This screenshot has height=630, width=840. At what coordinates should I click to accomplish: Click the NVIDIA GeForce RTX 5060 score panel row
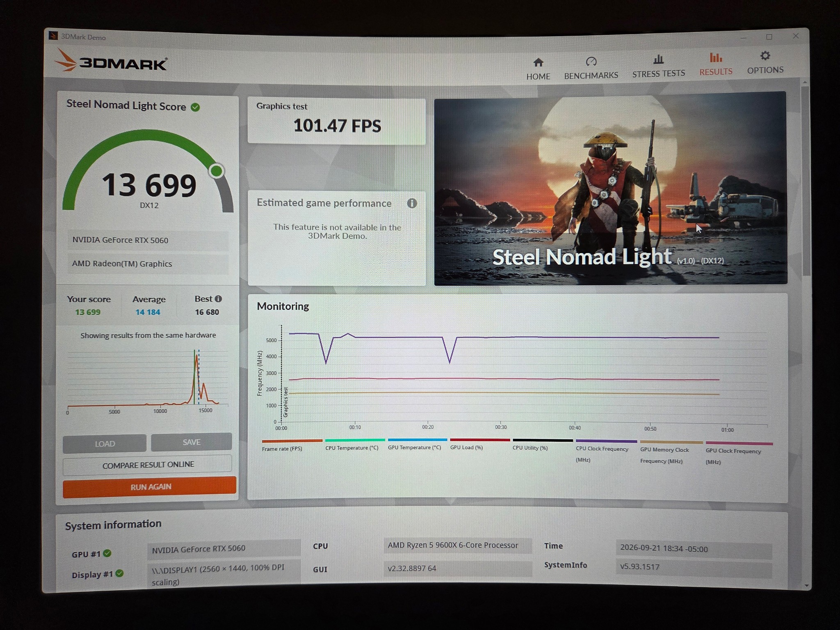(x=148, y=240)
